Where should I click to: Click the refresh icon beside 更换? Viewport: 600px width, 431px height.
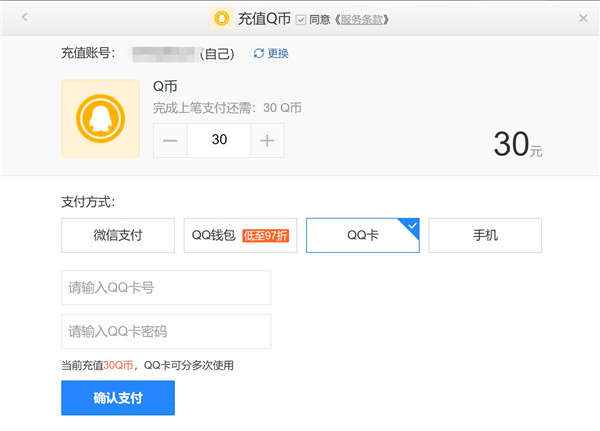[259, 54]
